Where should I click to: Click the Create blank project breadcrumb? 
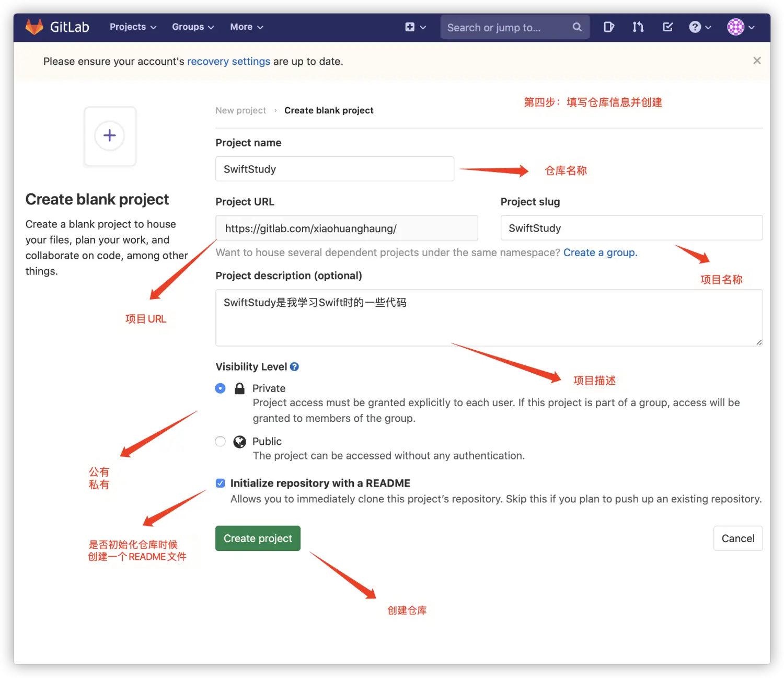pos(329,110)
